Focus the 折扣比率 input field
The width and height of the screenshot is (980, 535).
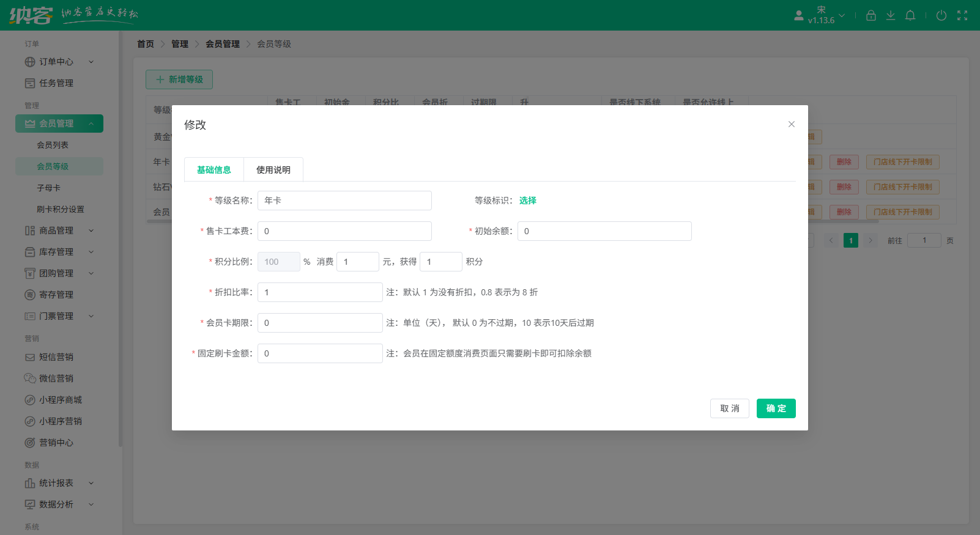tap(320, 292)
